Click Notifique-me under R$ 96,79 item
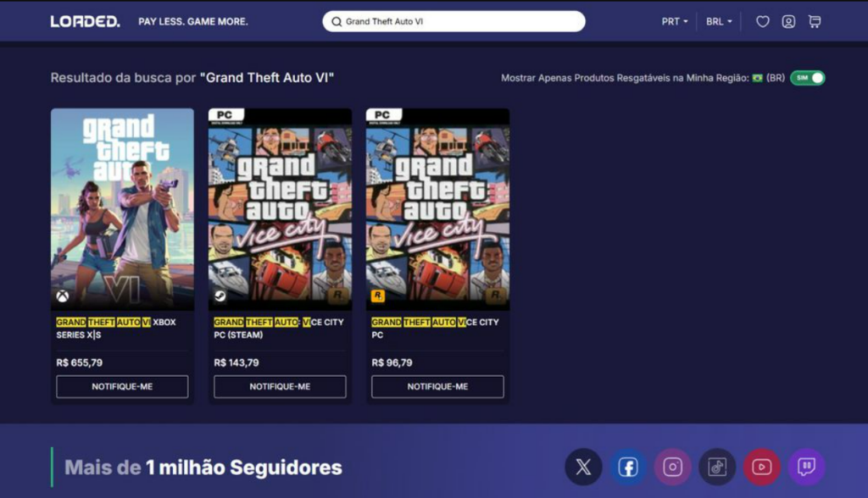 438,387
